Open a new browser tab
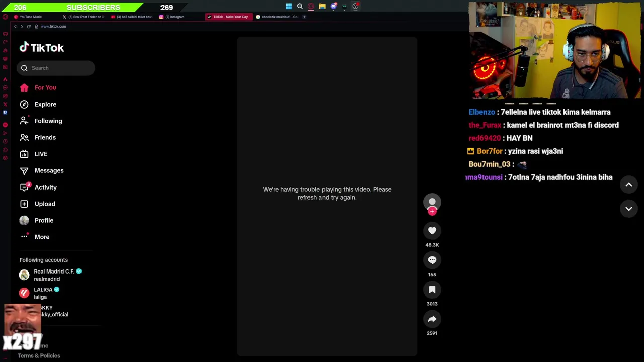644x362 pixels. (304, 17)
